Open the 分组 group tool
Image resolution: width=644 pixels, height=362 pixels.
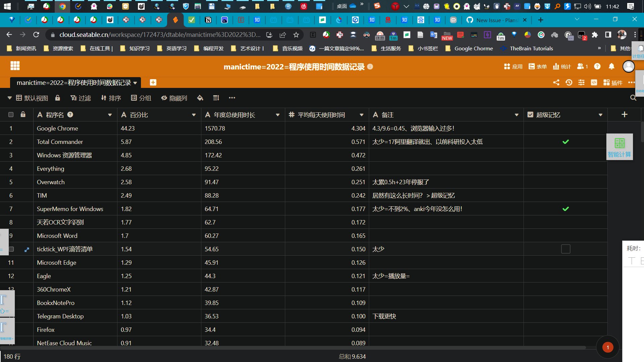point(141,98)
